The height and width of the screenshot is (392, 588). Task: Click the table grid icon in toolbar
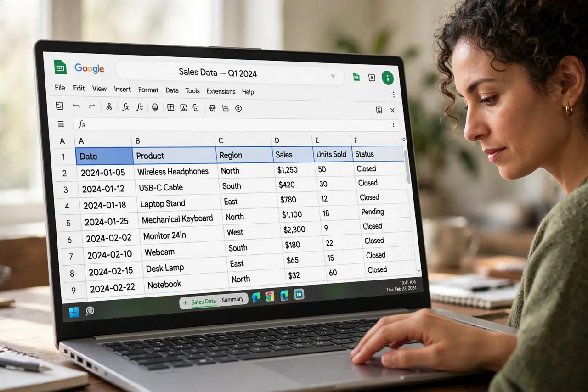(x=170, y=108)
